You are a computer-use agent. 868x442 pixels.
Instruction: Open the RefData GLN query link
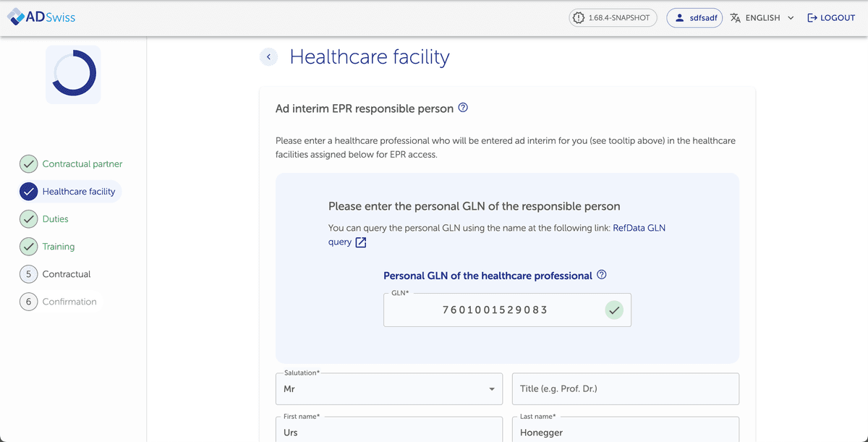pyautogui.click(x=639, y=228)
